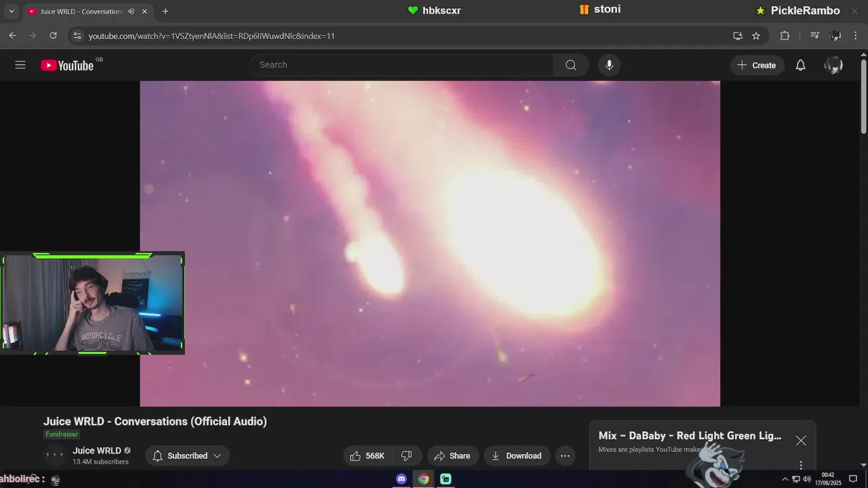The height and width of the screenshot is (488, 868).
Task: Open YouTube account avatar menu
Action: 833,65
